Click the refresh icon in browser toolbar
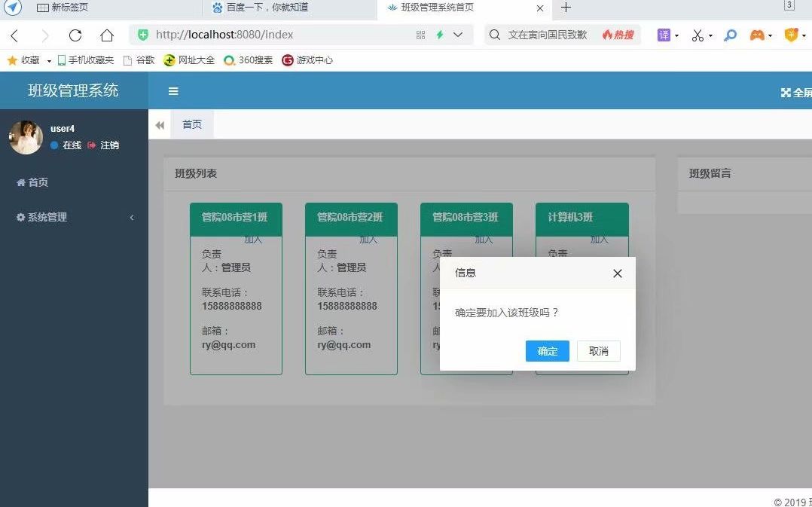The image size is (812, 507). (75, 35)
